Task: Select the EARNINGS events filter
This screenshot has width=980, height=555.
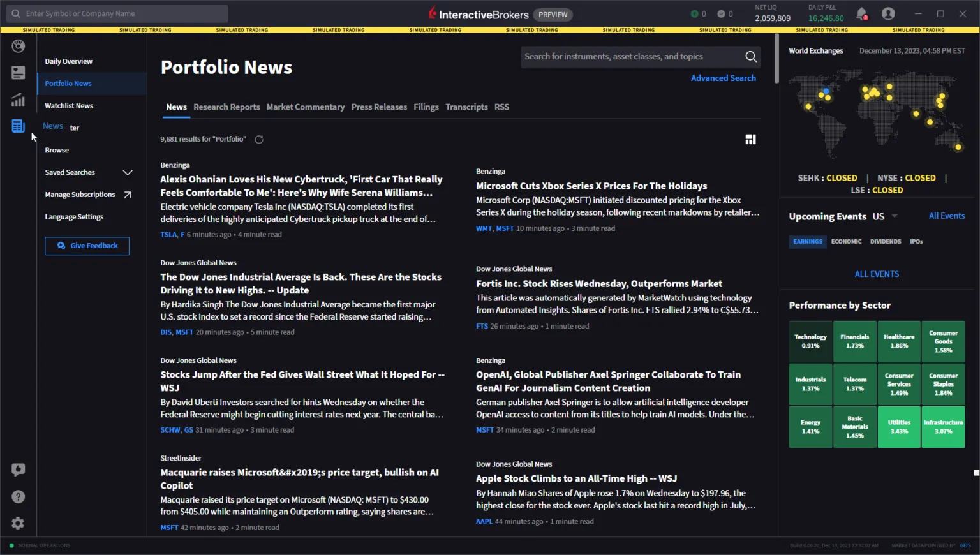Action: (808, 241)
